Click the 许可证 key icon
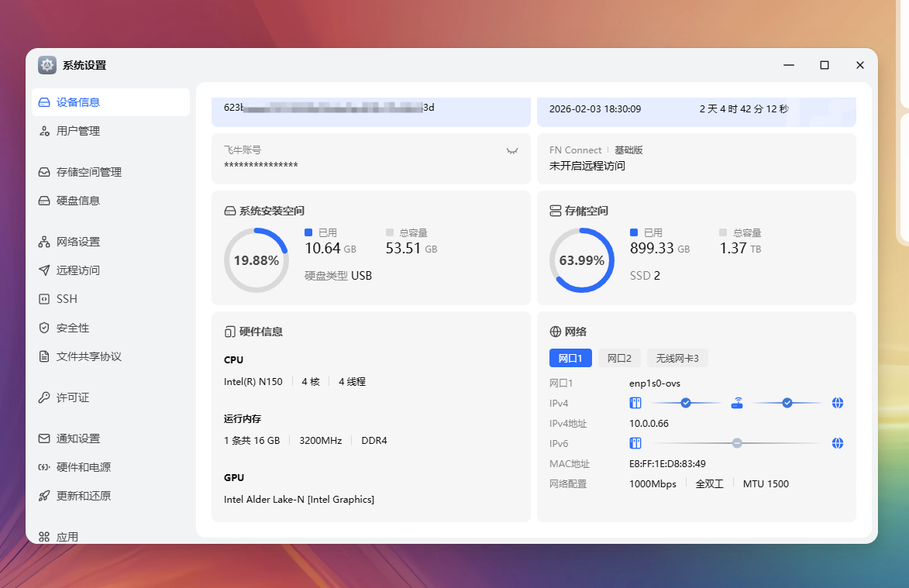 (44, 397)
